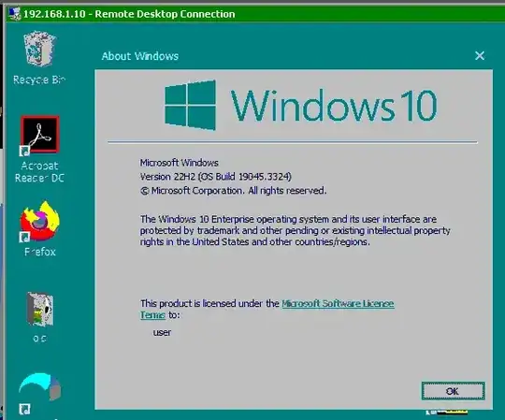505x420 pixels.
Task: Click OK in About Windows dialog
Action: pos(453,391)
